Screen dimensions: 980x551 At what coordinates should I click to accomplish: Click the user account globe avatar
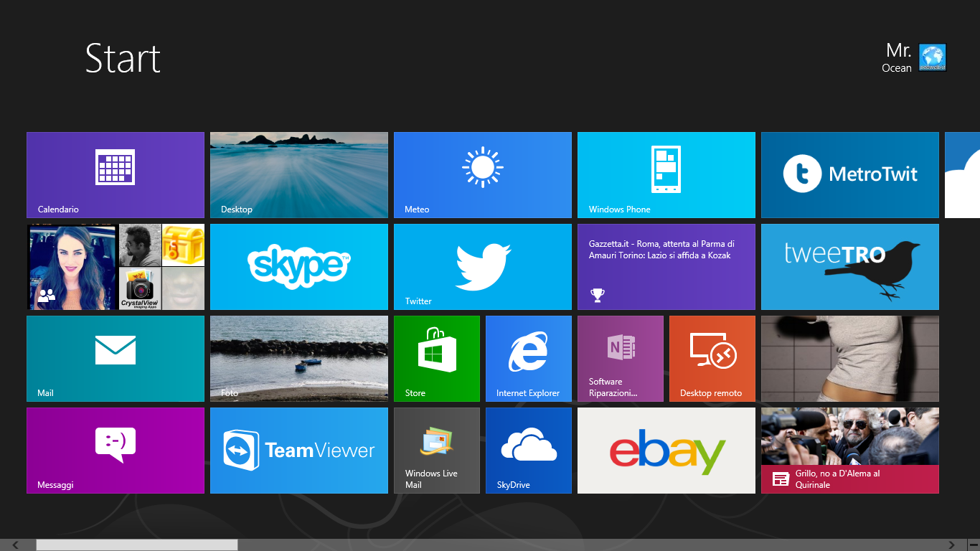tap(933, 57)
